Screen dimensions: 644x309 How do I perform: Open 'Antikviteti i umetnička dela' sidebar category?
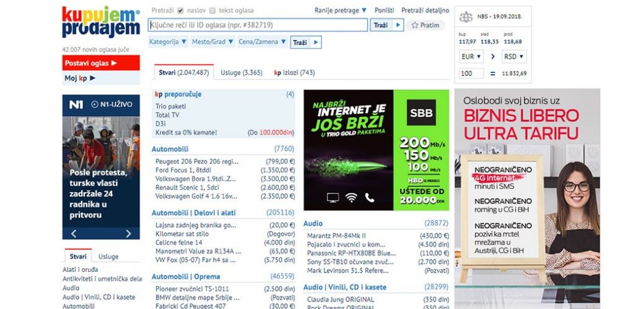point(103,279)
